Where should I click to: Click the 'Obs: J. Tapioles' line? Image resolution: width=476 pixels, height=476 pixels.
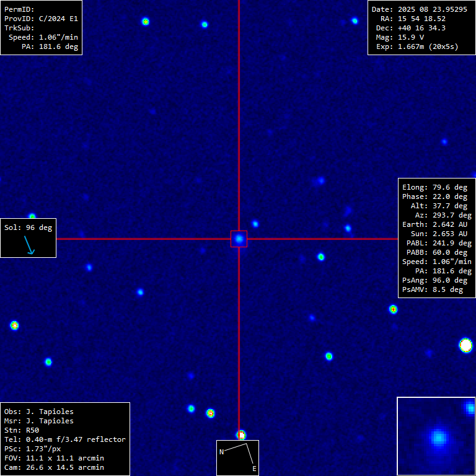coord(39,412)
